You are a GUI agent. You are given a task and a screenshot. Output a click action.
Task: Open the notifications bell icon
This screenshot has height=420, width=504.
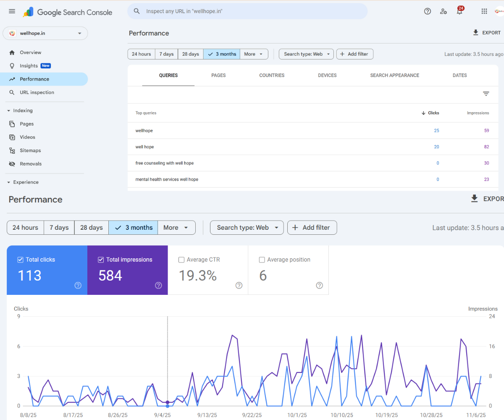point(459,11)
